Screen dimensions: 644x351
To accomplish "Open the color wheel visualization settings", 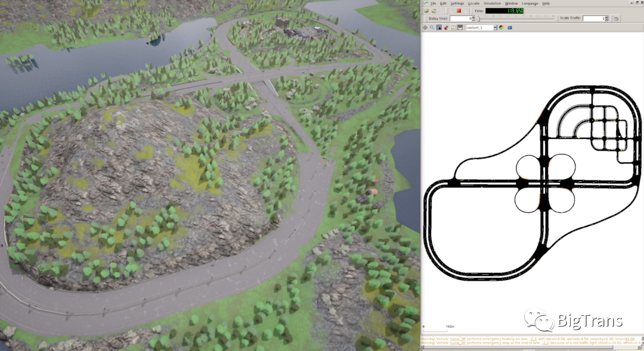I will point(501,27).
